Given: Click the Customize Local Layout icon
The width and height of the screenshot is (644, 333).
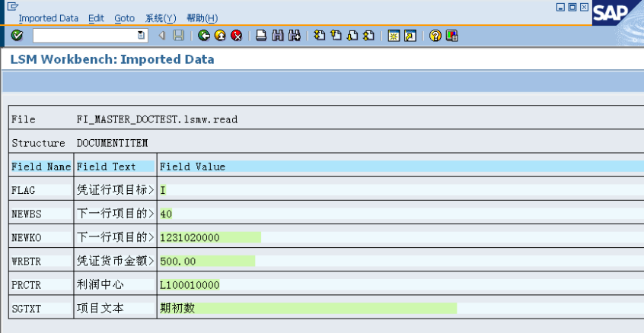Looking at the screenshot, I should click(x=451, y=36).
